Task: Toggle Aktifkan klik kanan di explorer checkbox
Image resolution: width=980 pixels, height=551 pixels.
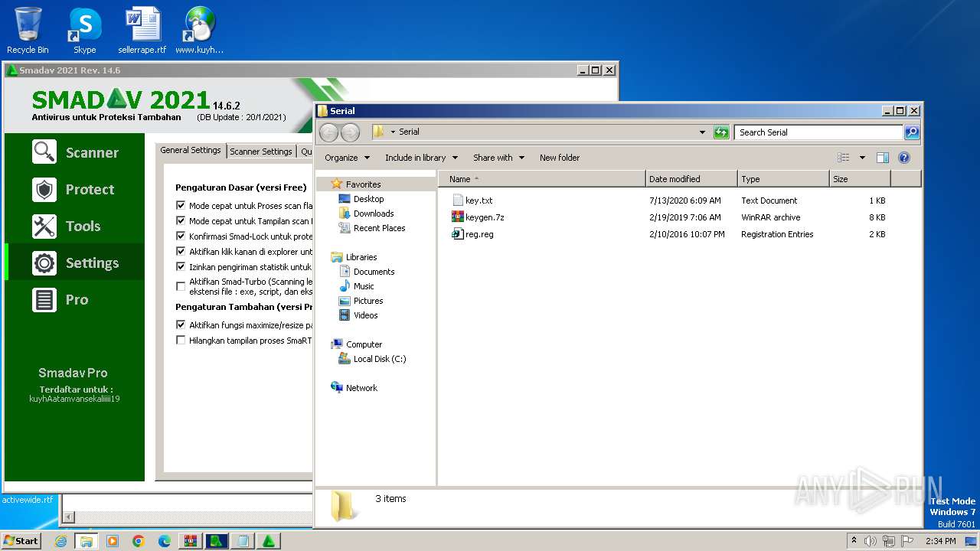Action: tap(181, 251)
